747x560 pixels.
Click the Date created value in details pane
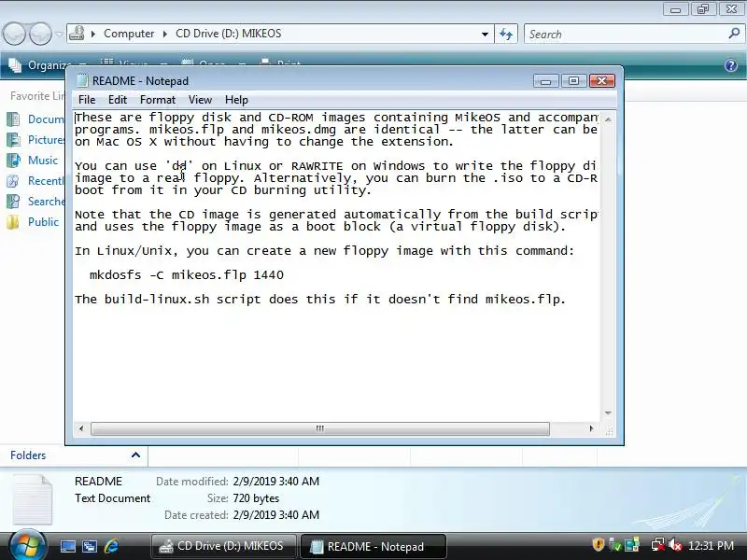point(276,515)
